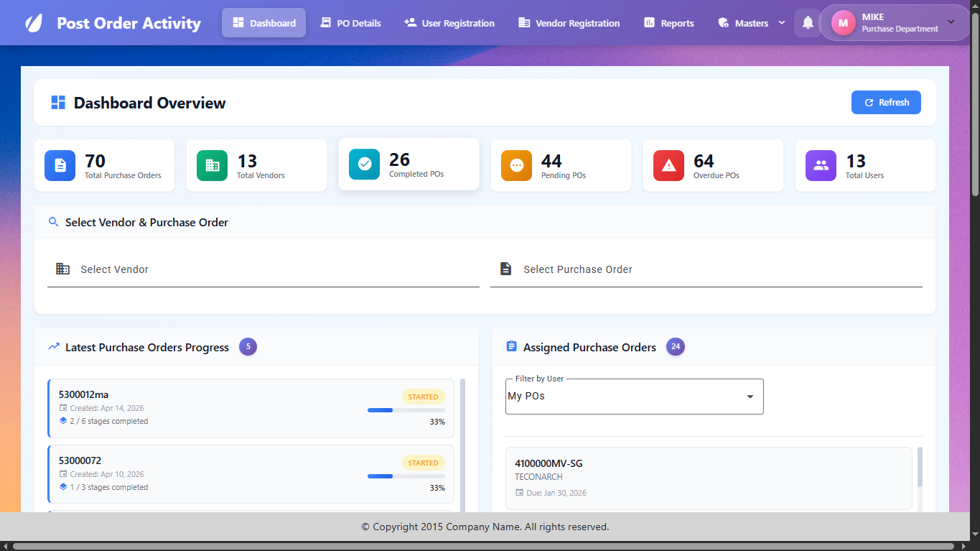Open the Total Purchase Orders stat card
The width and height of the screenshot is (980, 551).
click(105, 165)
